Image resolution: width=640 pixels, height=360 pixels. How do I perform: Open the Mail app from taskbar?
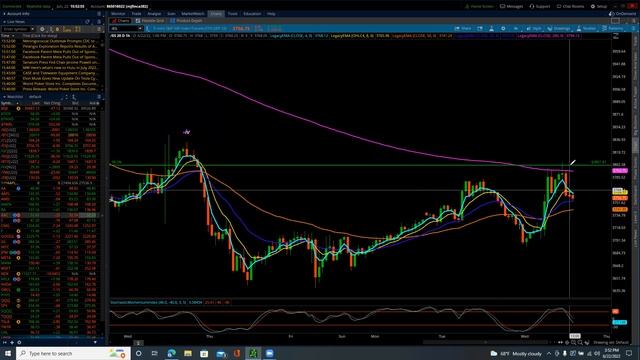click(221, 353)
